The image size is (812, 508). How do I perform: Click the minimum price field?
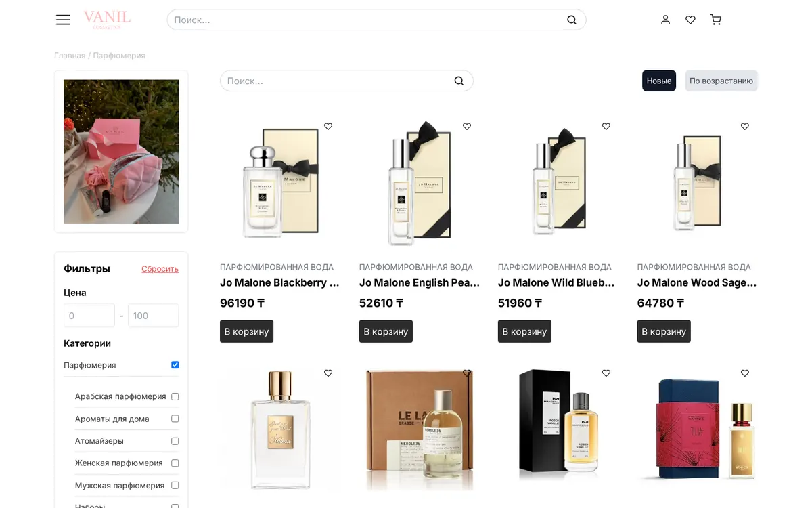point(89,316)
